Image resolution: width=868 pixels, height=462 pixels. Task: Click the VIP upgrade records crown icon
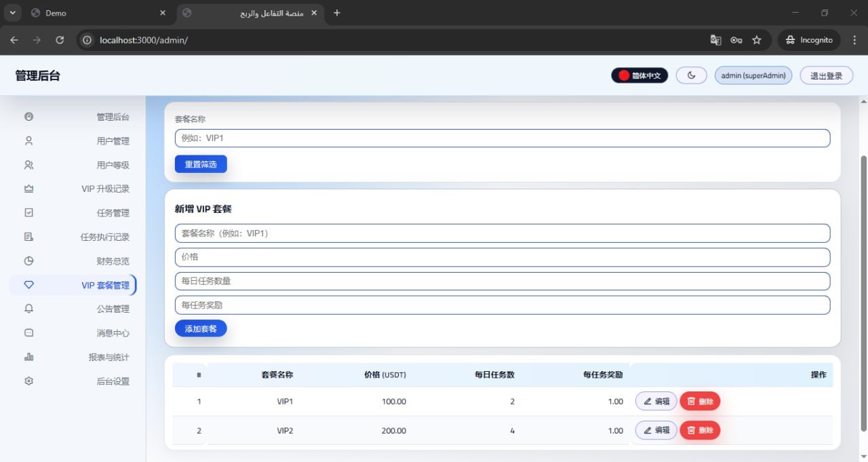[x=28, y=189]
